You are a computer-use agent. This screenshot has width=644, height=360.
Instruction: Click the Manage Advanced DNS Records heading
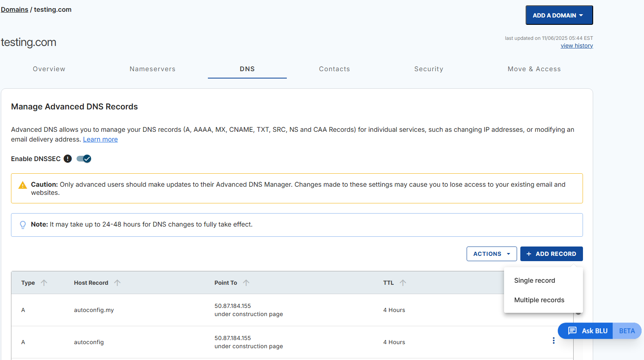tap(74, 107)
